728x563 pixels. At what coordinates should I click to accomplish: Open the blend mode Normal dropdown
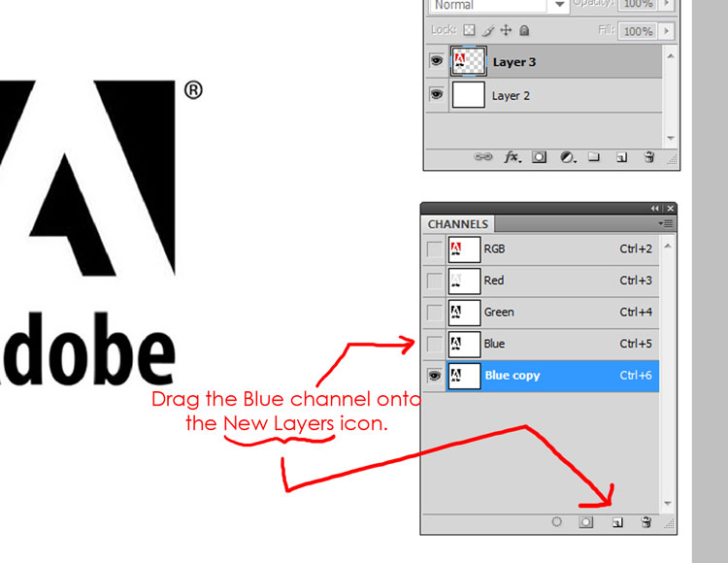point(500,5)
